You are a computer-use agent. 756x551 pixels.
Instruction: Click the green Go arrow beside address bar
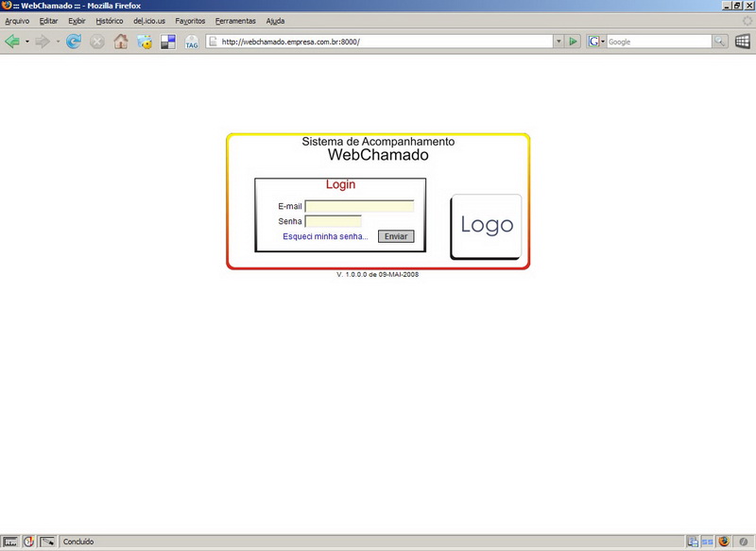click(574, 42)
